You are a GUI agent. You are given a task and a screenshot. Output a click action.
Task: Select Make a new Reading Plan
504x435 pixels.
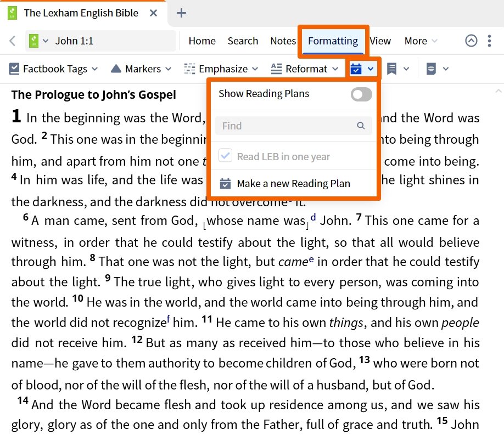coord(294,183)
